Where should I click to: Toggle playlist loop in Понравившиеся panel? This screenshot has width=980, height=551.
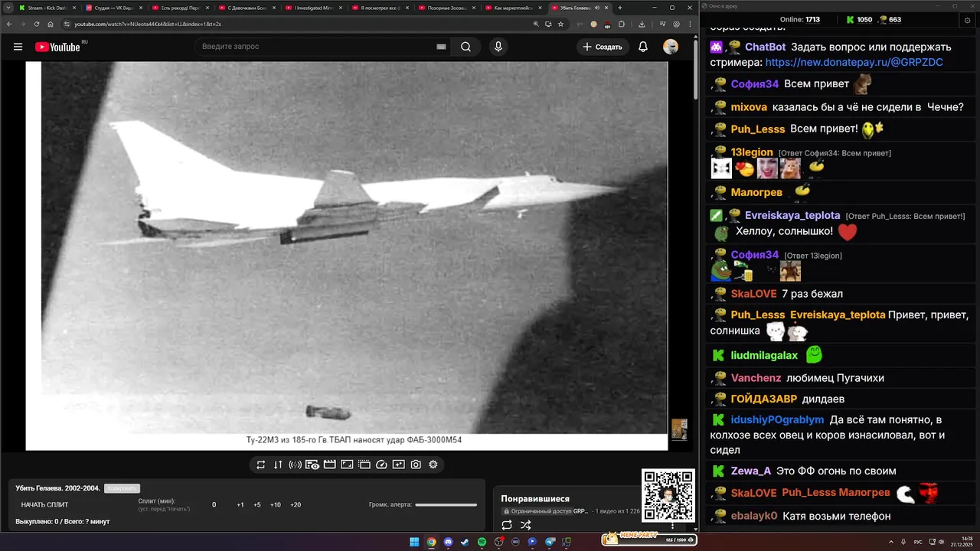coord(507,525)
